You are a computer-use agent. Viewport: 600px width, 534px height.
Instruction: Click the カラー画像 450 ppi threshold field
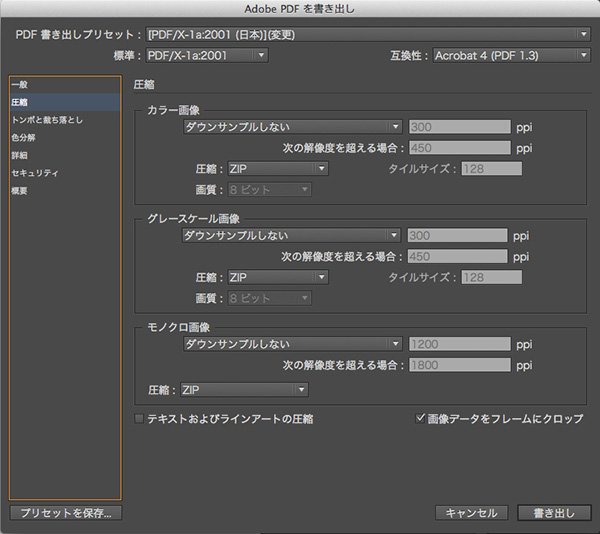pyautogui.click(x=460, y=148)
